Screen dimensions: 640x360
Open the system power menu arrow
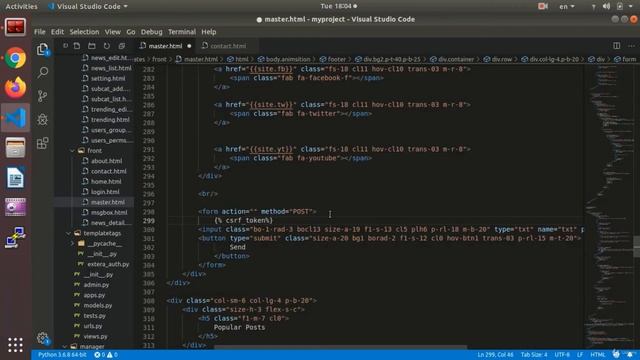click(631, 6)
